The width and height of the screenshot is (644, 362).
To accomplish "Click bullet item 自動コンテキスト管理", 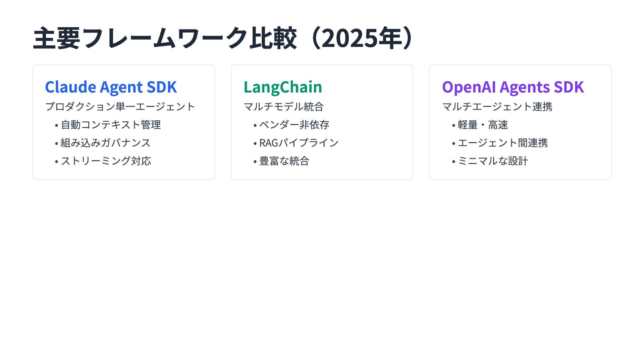I will pos(111,125).
